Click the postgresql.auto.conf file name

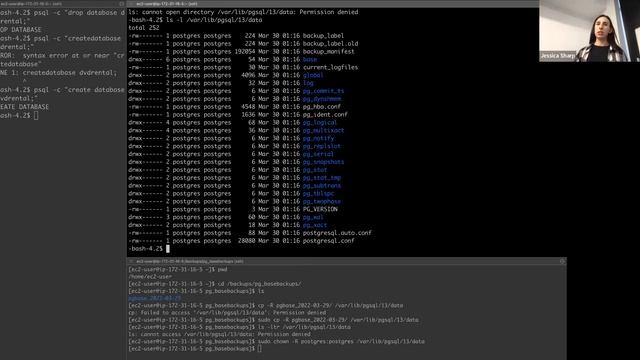[x=337, y=233]
